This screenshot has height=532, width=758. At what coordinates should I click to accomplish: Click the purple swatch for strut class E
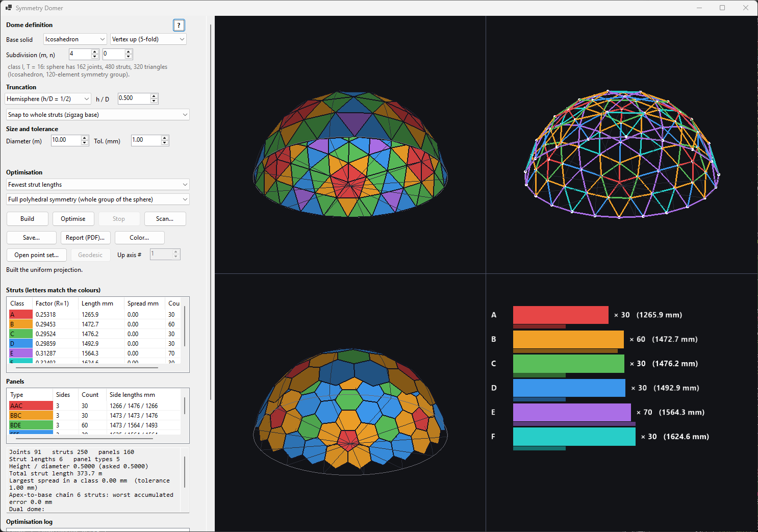tap(21, 353)
